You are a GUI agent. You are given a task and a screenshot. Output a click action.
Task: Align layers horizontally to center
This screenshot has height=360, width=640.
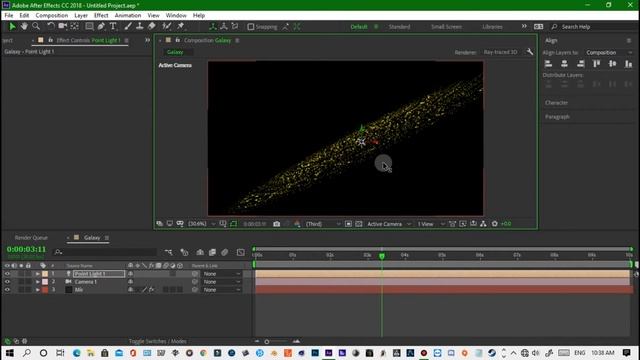coord(564,64)
